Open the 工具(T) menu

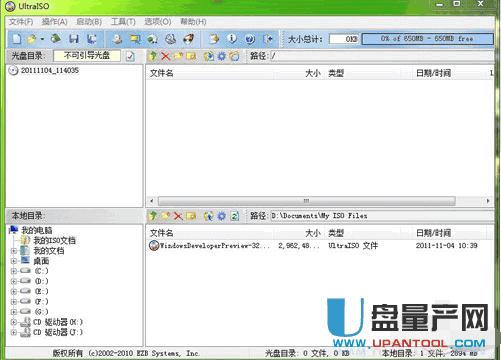(123, 22)
